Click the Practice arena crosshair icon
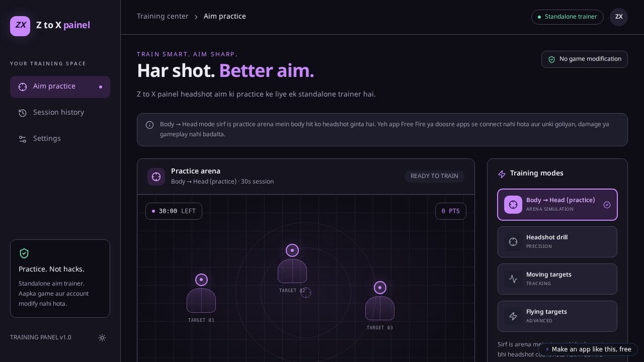The image size is (644, 362). click(x=156, y=176)
